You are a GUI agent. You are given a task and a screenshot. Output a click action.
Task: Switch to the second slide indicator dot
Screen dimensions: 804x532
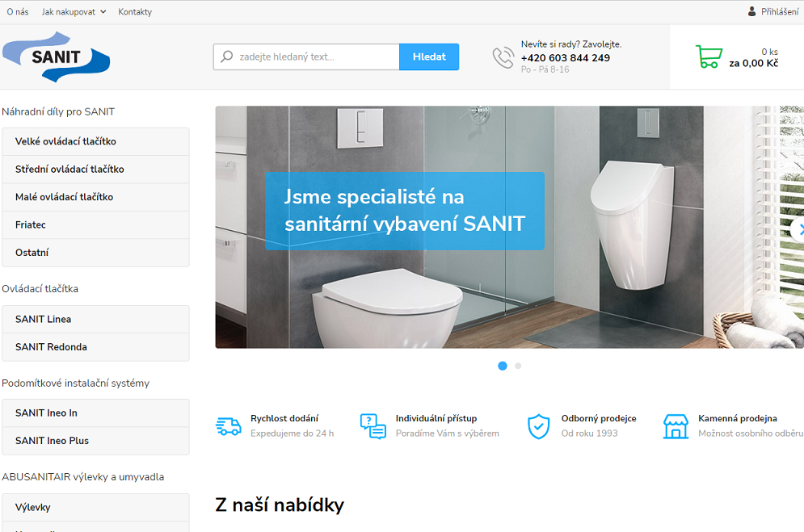pos(518,366)
